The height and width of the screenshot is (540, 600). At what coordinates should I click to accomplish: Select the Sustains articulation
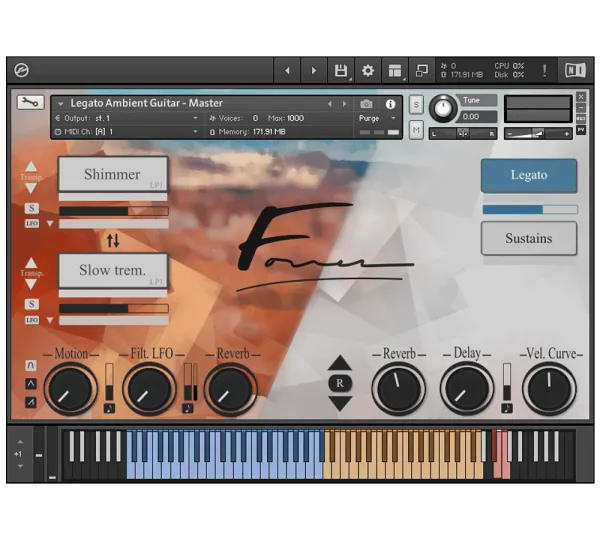528,238
